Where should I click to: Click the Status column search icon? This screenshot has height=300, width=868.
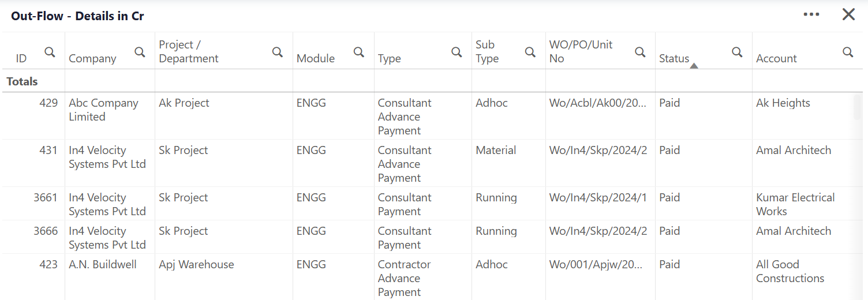click(737, 52)
